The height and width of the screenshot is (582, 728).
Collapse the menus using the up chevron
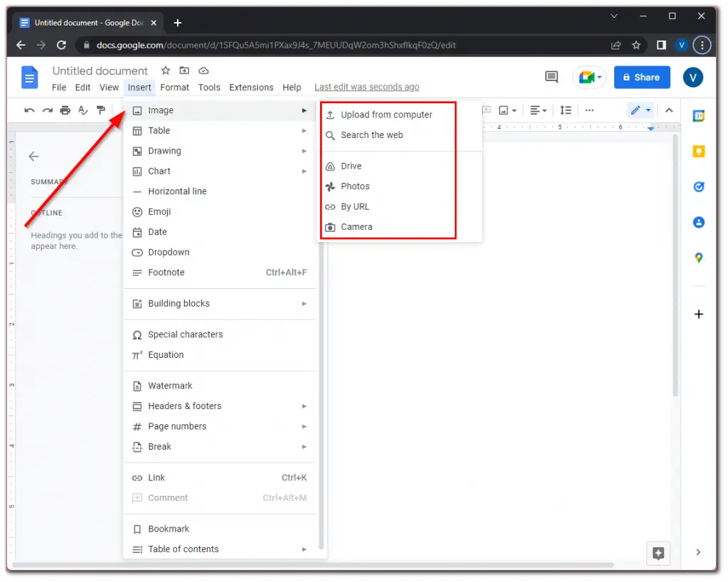(x=669, y=110)
